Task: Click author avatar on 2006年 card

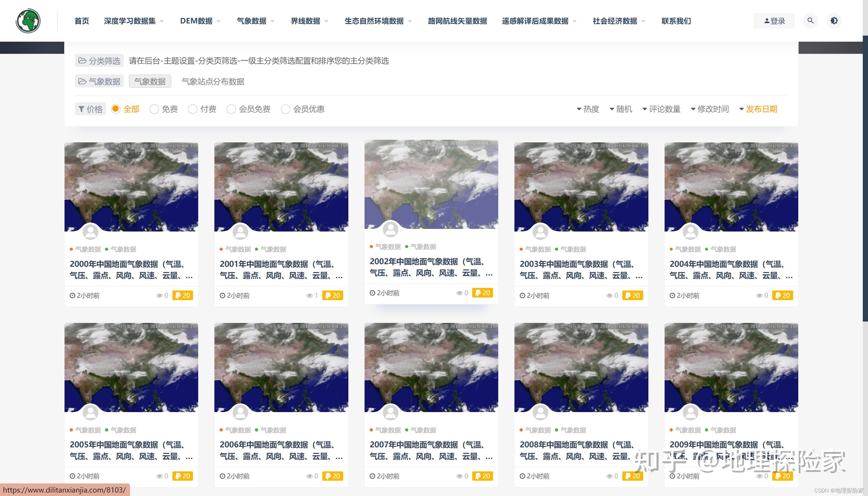Action: [x=240, y=413]
